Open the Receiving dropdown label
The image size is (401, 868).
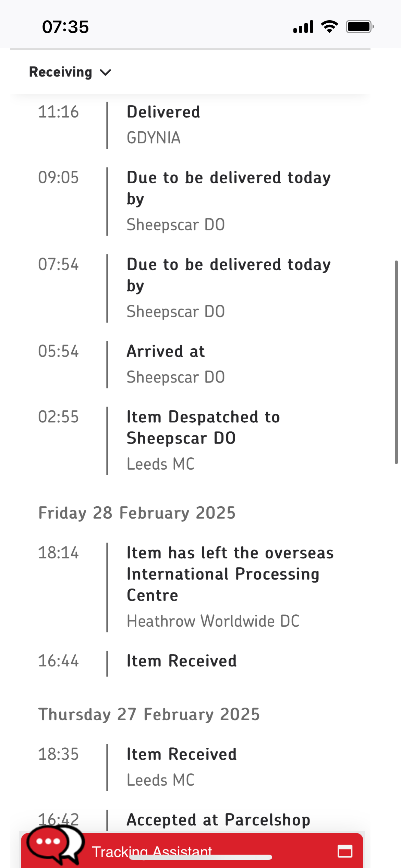[61, 72]
